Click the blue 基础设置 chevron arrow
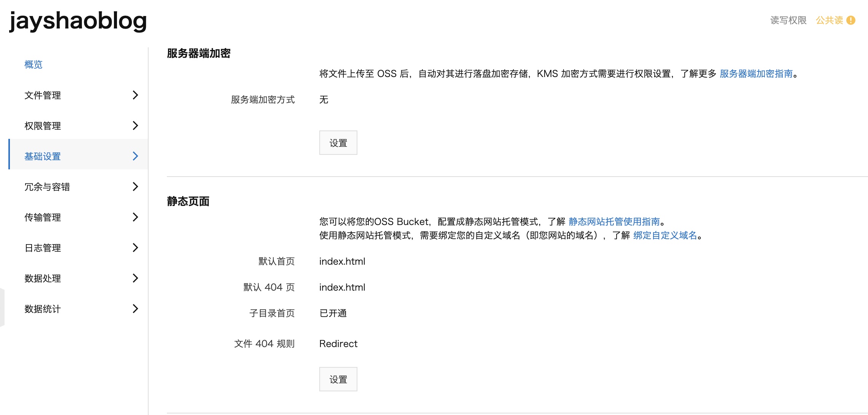Image resolution: width=868 pixels, height=415 pixels. click(x=135, y=156)
